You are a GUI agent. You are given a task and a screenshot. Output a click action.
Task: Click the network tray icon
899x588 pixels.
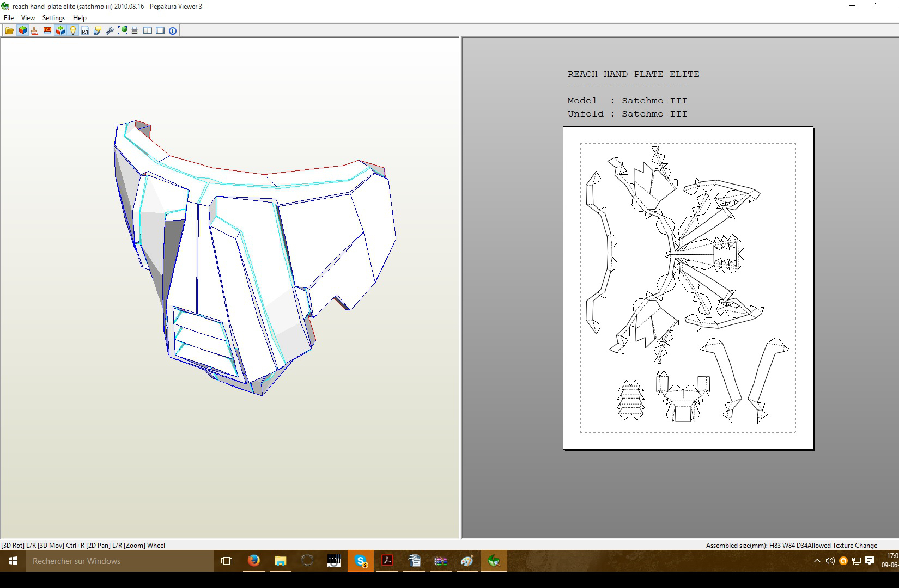pyautogui.click(x=857, y=561)
